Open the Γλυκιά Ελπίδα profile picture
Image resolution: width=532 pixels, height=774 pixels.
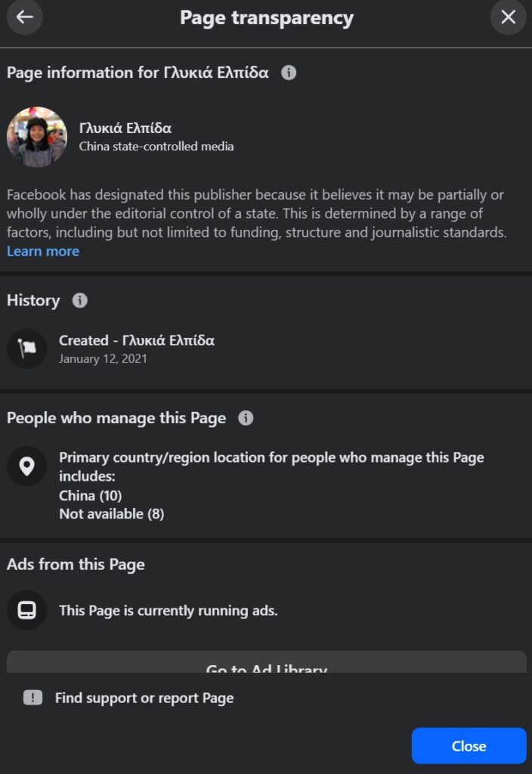click(x=37, y=137)
